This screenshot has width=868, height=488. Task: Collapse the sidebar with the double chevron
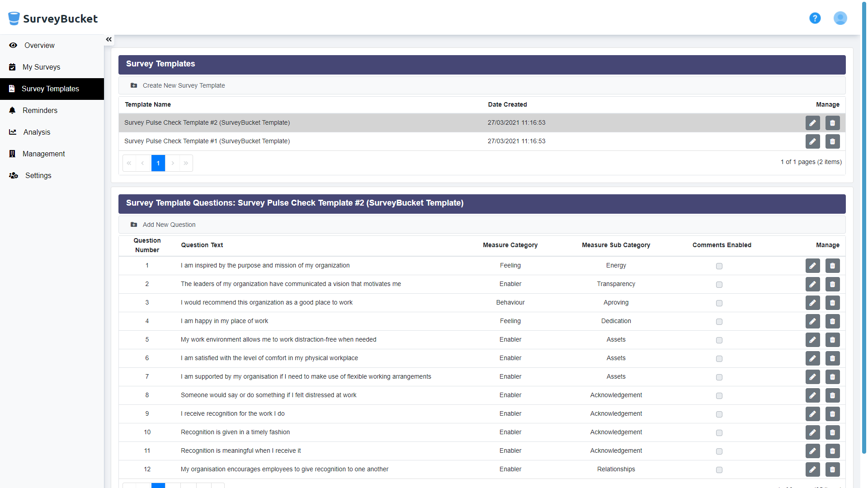point(109,39)
